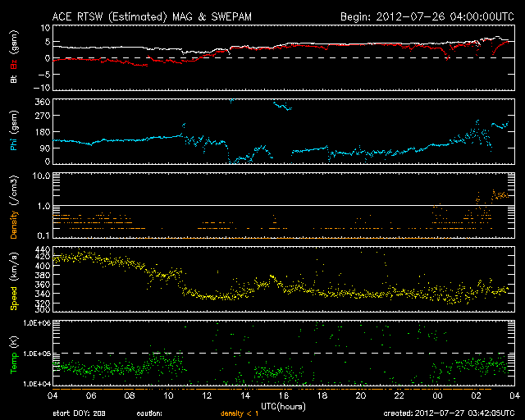Click the '20' hour tick label
The height and width of the screenshot is (420, 525).
click(x=361, y=396)
